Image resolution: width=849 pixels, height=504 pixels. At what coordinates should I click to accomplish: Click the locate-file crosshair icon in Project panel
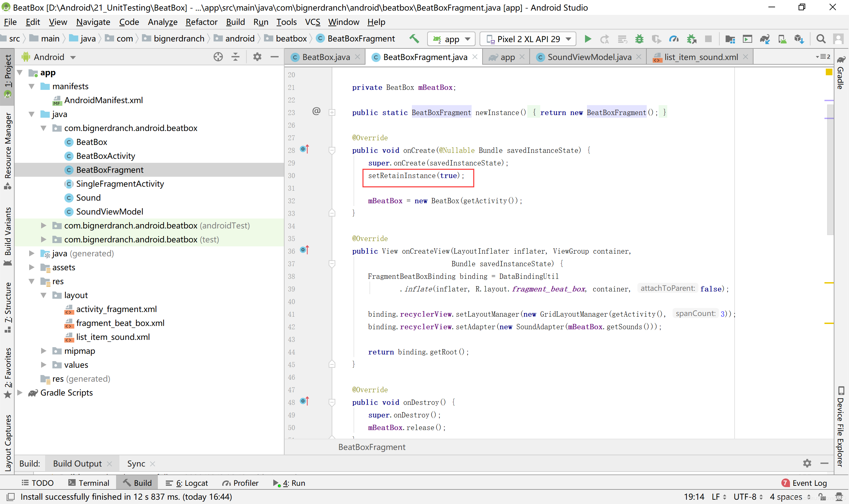coord(218,57)
